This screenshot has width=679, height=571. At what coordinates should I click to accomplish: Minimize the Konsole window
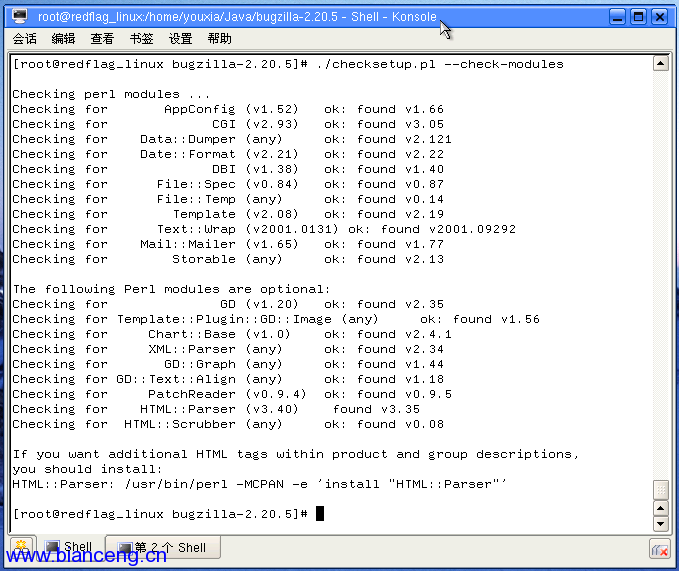click(617, 17)
